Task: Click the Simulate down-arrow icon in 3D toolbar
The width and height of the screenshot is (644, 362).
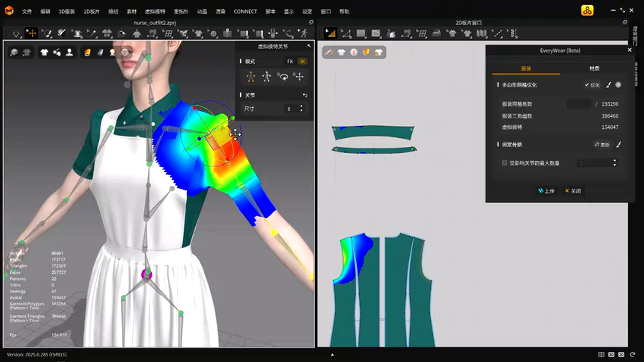Action: point(16,33)
